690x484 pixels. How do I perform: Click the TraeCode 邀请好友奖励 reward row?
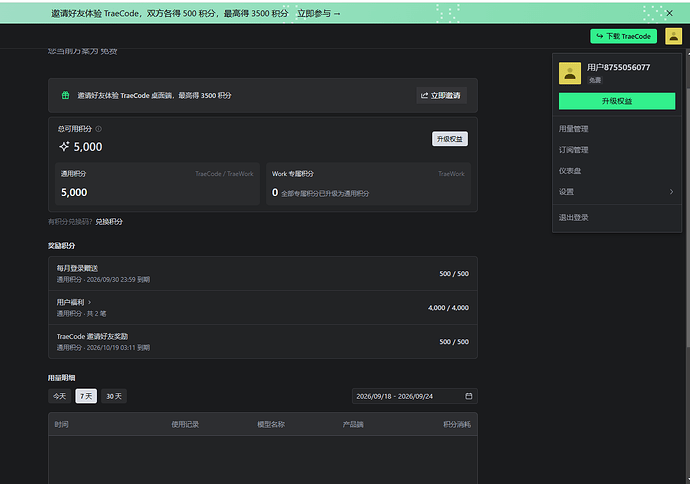point(263,341)
